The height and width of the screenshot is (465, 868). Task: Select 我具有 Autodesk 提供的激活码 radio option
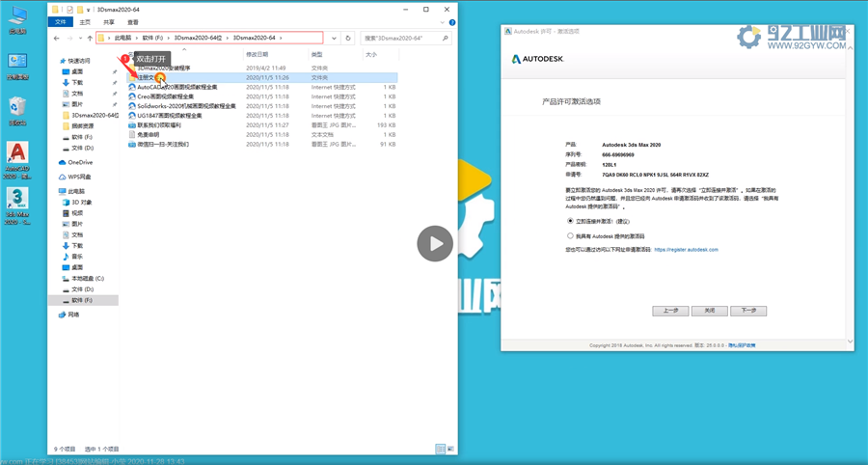click(x=570, y=235)
